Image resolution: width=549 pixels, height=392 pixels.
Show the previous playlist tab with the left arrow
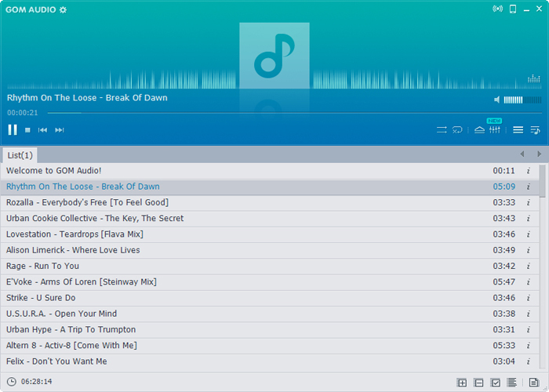click(522, 154)
